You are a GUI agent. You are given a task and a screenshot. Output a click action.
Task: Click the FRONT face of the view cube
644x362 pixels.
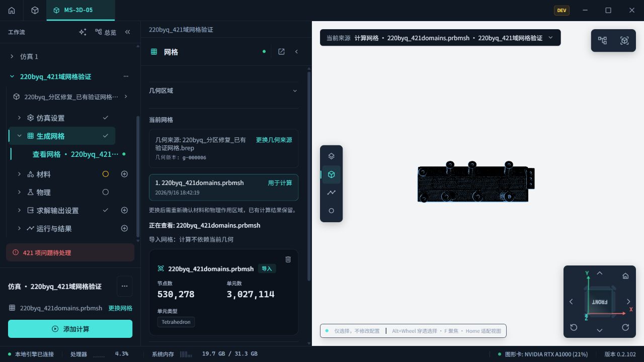point(599,302)
